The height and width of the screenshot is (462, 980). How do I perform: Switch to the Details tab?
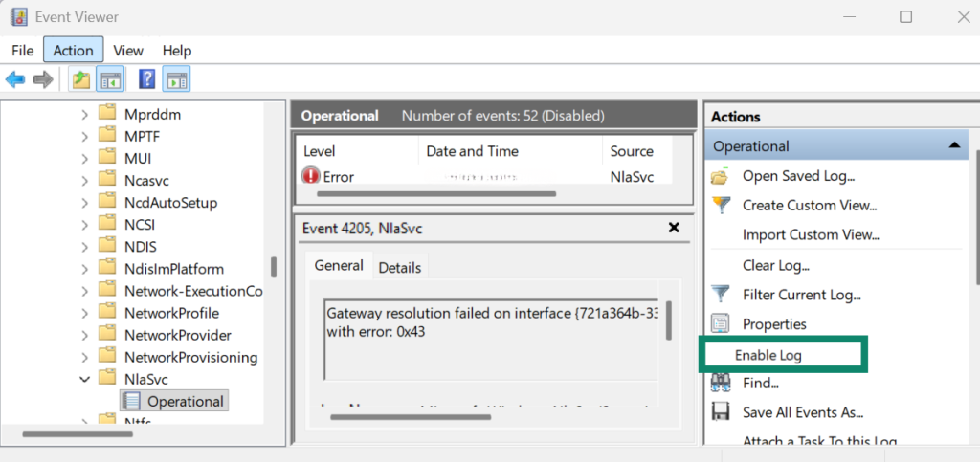399,268
